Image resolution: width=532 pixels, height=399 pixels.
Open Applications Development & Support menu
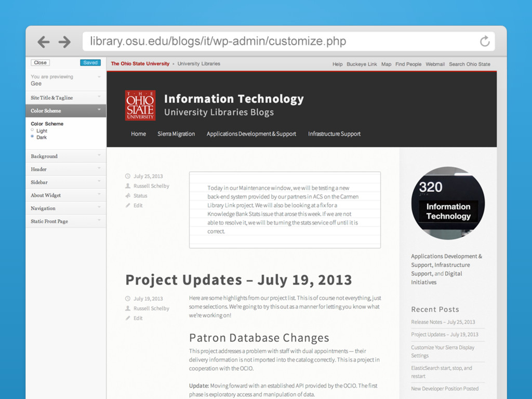[251, 134]
